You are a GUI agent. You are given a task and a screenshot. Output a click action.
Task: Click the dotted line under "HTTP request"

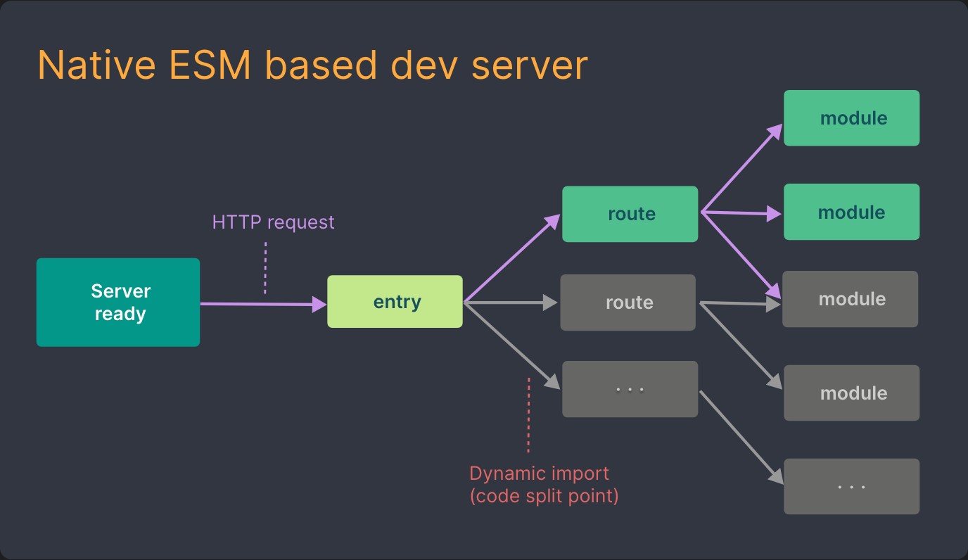pyautogui.click(x=265, y=266)
